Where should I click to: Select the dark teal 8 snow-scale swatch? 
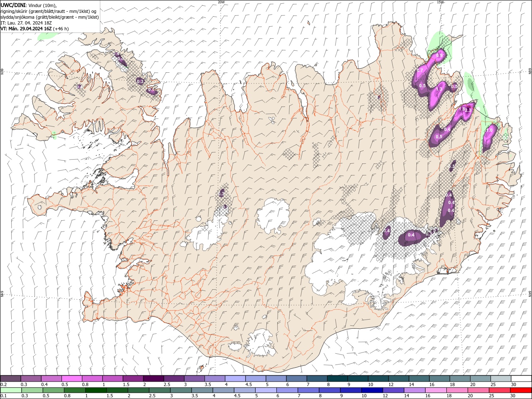pos(337,379)
